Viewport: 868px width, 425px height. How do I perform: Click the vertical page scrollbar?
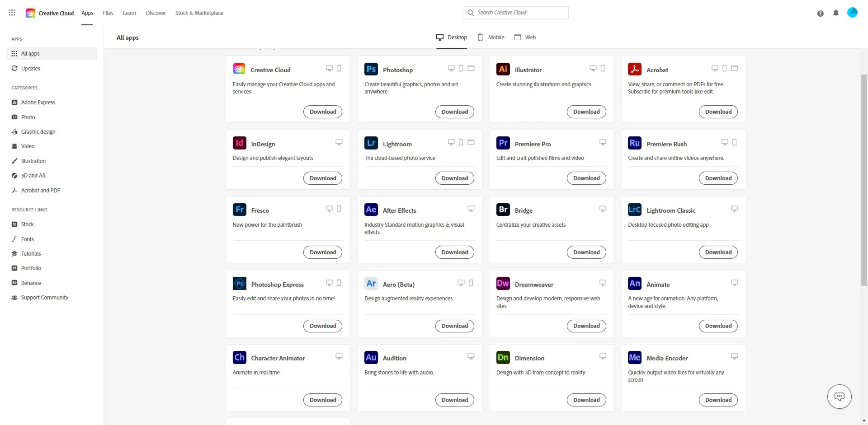864,180
